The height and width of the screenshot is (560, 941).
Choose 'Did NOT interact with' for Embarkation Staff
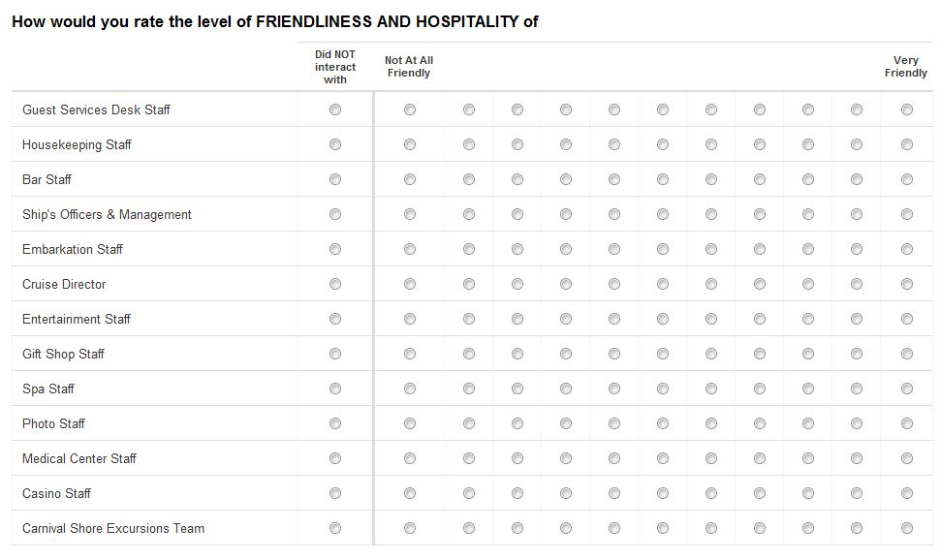(335, 249)
